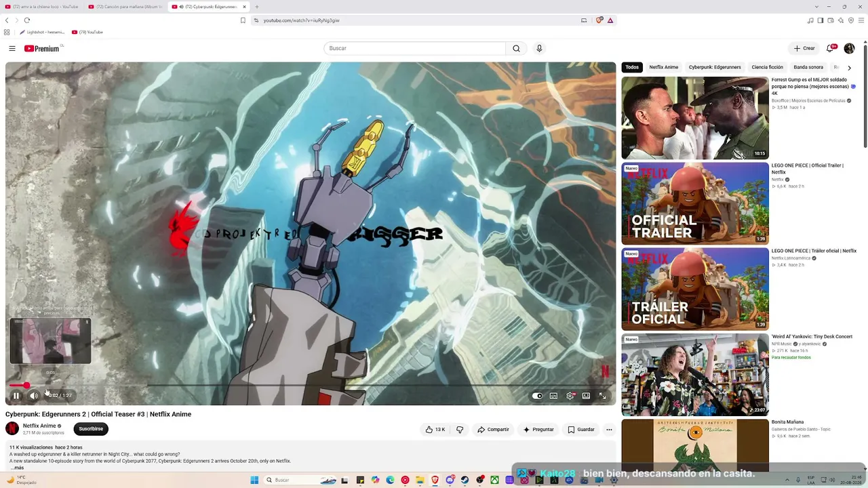
Task: Expand the description with ...más
Action: (18, 468)
